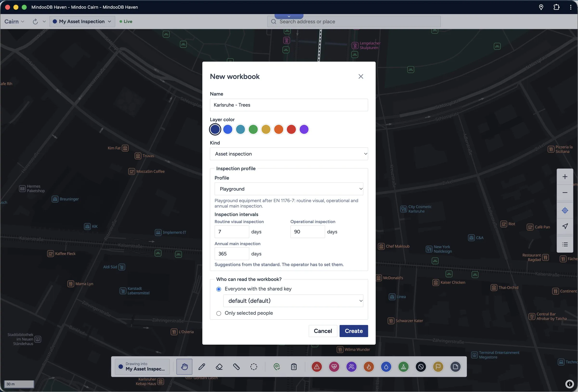Click the Drawing into My Asset Inspec button
The width and height of the screenshot is (578, 392).
click(x=142, y=367)
